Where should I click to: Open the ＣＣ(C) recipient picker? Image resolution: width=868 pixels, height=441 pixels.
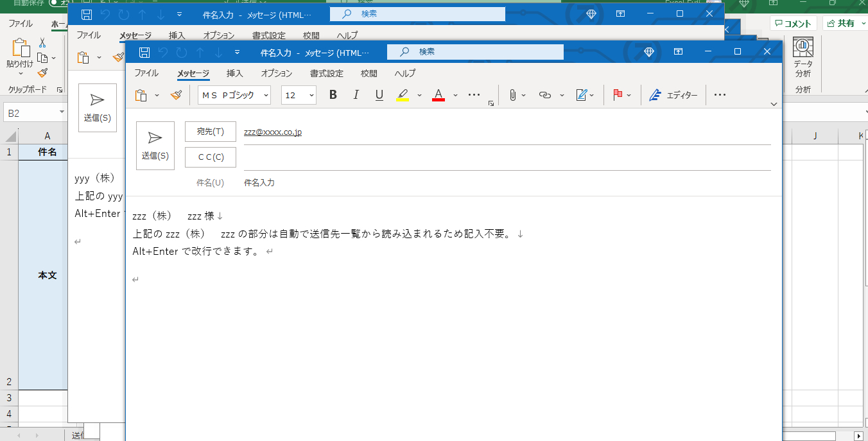pos(211,157)
